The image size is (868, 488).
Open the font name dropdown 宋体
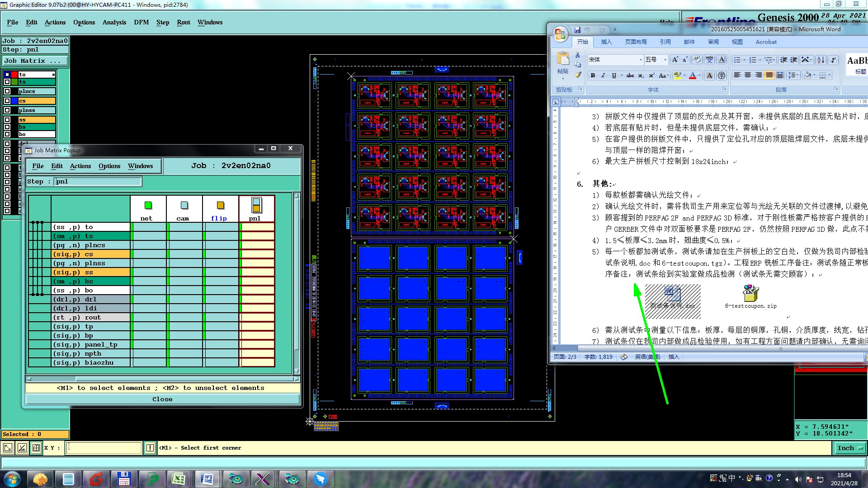point(640,60)
